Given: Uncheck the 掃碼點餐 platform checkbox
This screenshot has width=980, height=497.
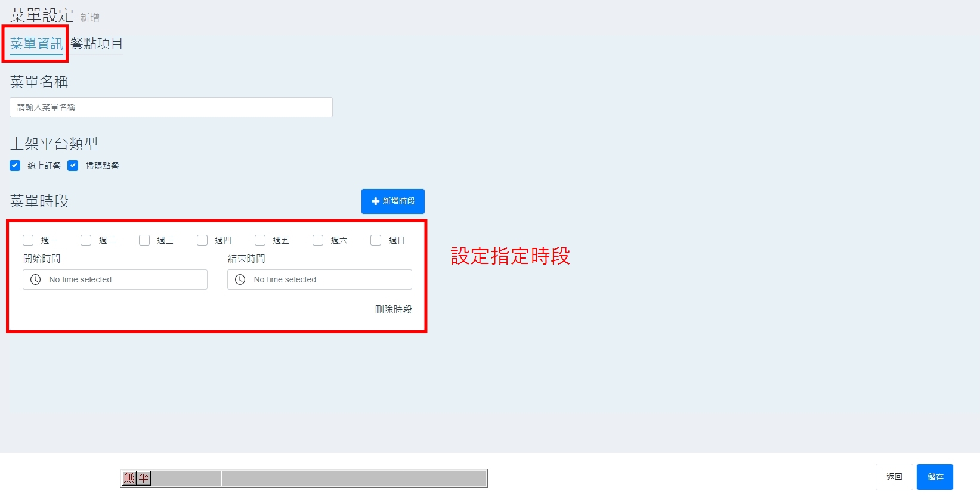Looking at the screenshot, I should pos(73,166).
